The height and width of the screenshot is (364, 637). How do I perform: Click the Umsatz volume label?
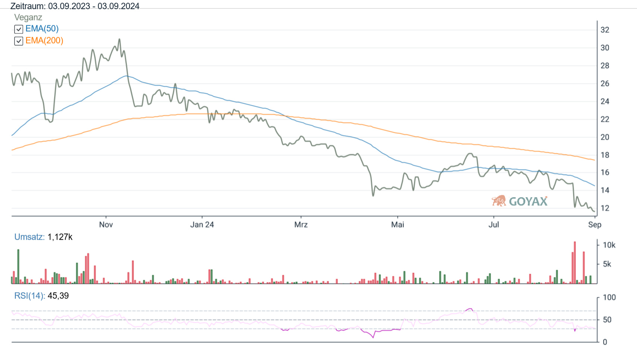29,237
